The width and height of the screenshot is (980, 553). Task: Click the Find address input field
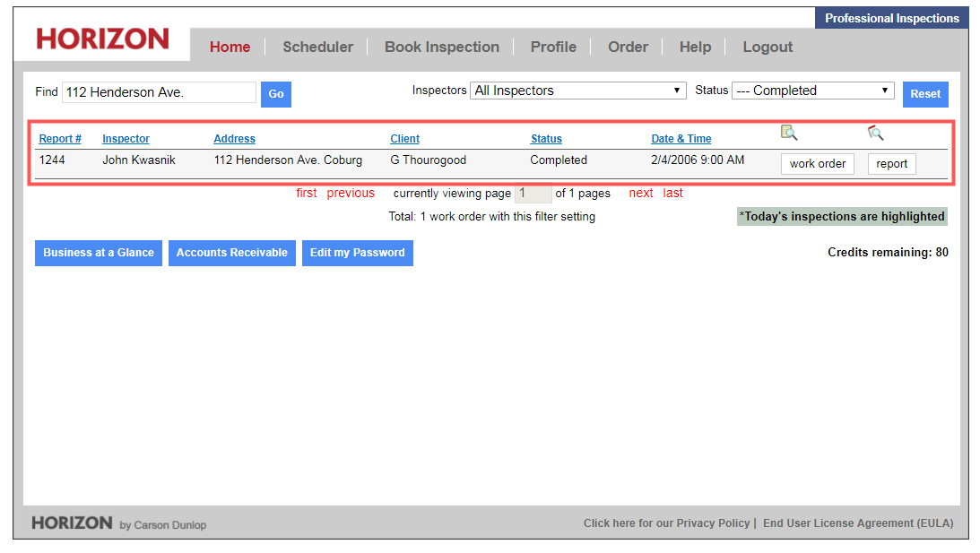[x=159, y=92]
